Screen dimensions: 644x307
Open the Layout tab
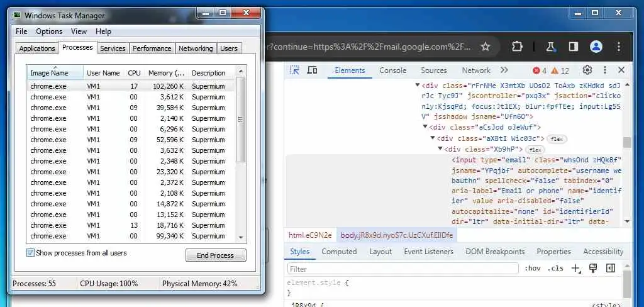point(380,252)
